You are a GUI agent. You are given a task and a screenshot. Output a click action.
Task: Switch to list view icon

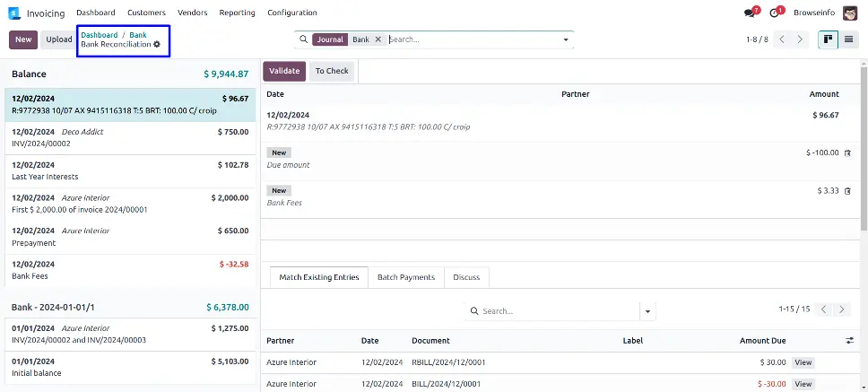pos(848,39)
